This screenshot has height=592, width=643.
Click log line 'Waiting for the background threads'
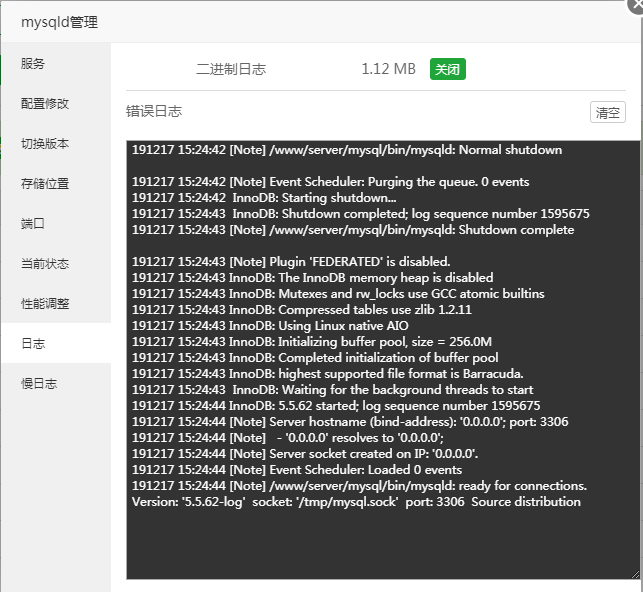[x=333, y=389]
